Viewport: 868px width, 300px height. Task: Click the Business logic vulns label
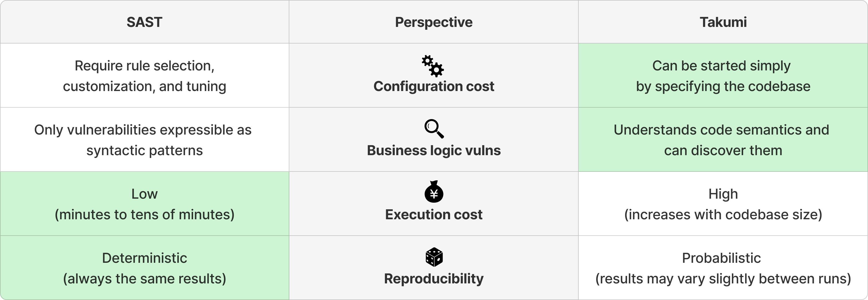[434, 151]
